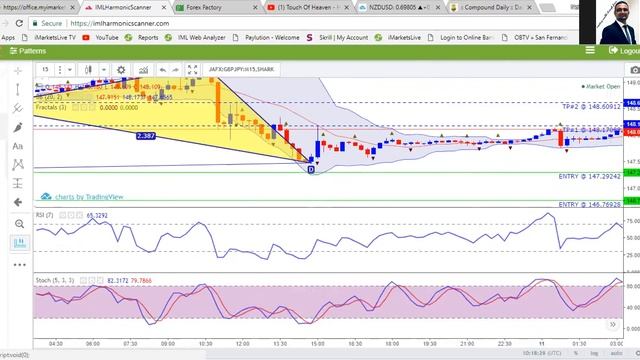Click the TP#2 @ 148.60912 label
640x360 pixels.
(591, 107)
